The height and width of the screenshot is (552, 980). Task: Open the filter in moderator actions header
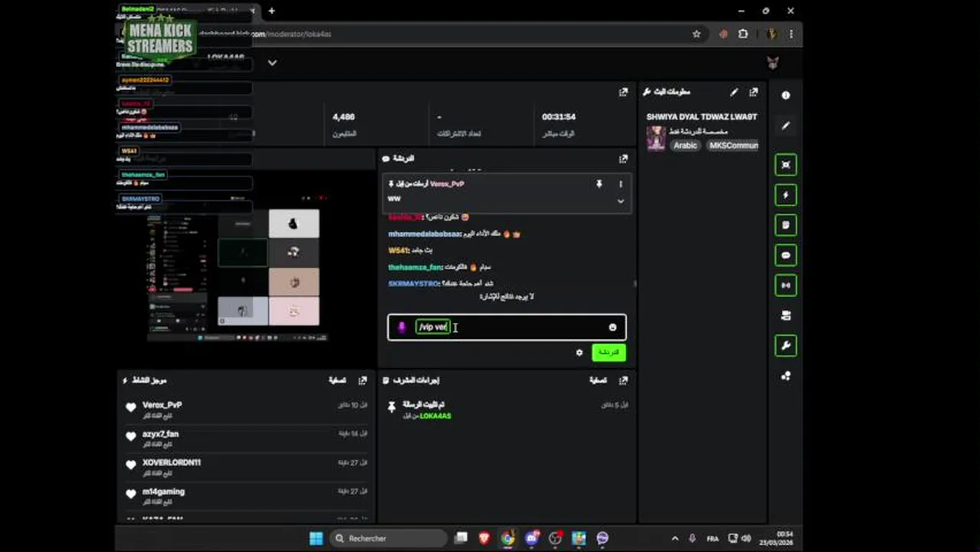click(x=598, y=380)
